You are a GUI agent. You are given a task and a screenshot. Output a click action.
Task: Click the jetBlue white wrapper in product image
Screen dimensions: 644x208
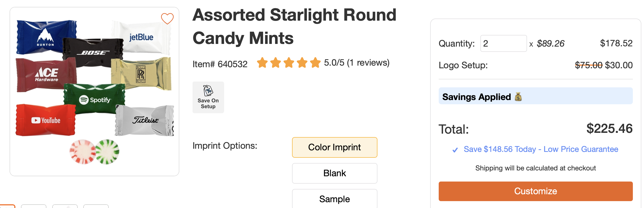point(142,38)
